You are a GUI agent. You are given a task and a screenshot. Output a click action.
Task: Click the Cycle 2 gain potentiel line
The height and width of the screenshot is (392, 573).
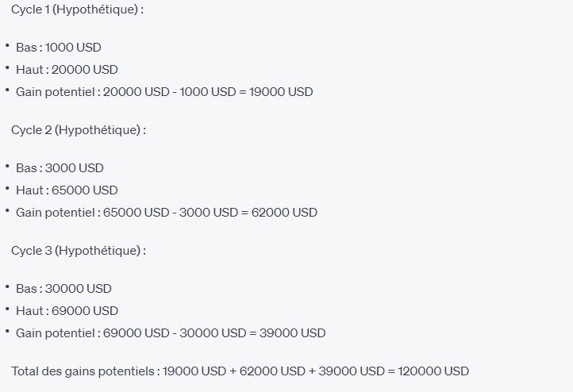coord(167,213)
